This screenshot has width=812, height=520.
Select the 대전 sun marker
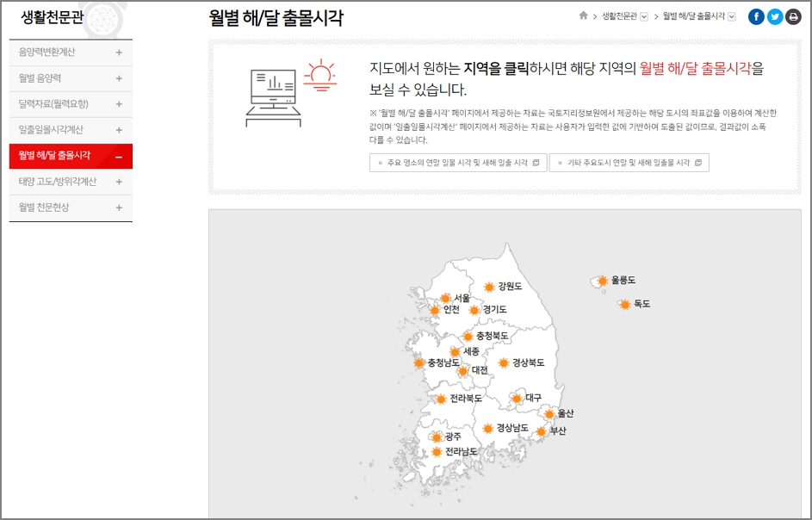pos(462,371)
